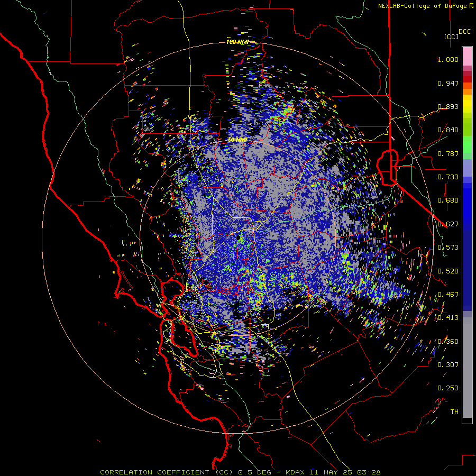The width and height of the screenshot is (476, 476).
Task: Pick the gray bottom section of the legend
Action: 467,368
